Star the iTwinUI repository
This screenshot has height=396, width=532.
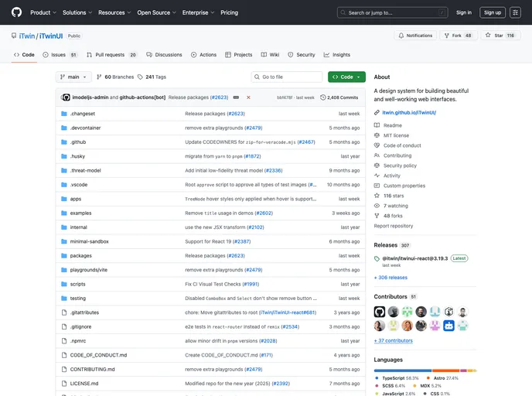tap(500, 36)
